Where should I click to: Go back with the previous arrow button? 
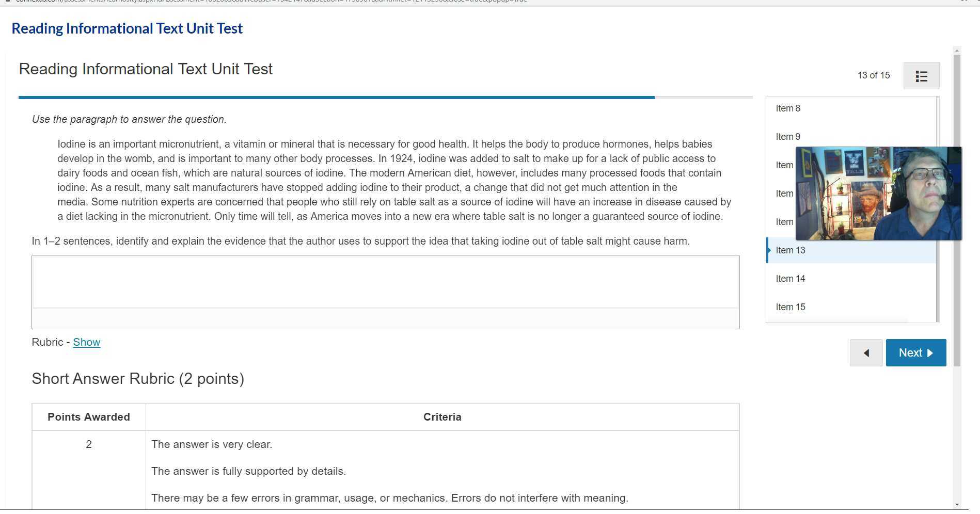(x=866, y=353)
